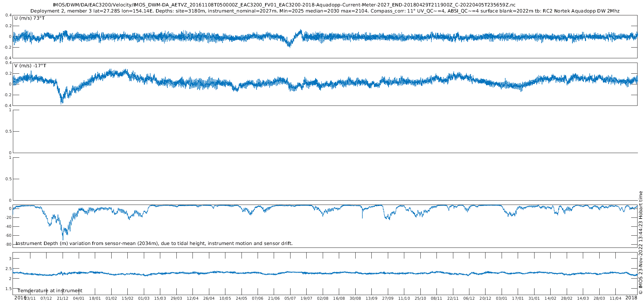The height and width of the screenshot is (304, 644).
Task: Select the 21/06 date tick label
Action: click(274, 299)
